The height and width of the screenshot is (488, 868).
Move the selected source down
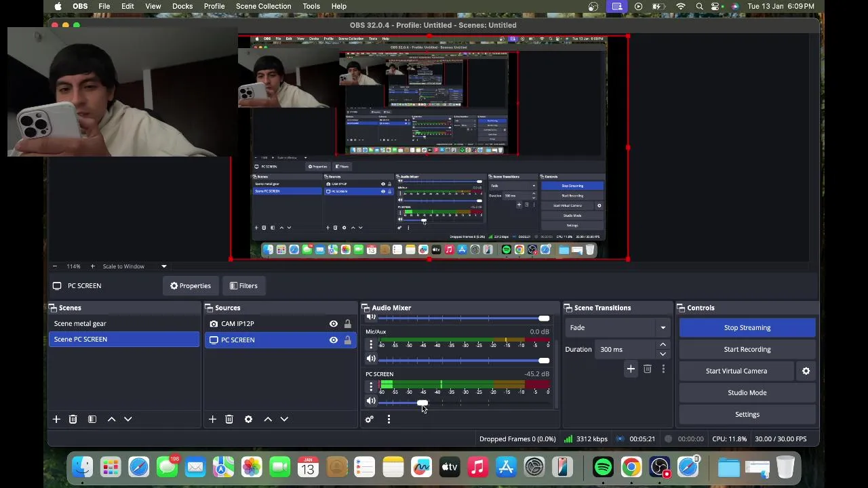click(284, 420)
